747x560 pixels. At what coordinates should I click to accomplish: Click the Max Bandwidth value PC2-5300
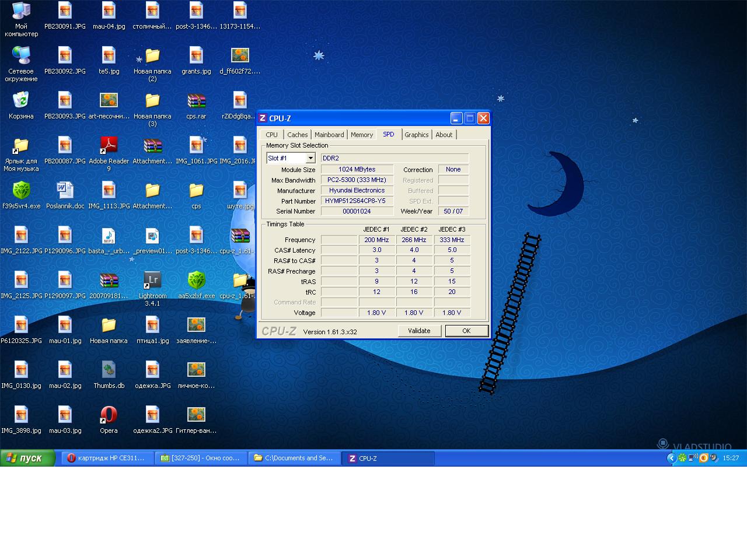tap(357, 180)
